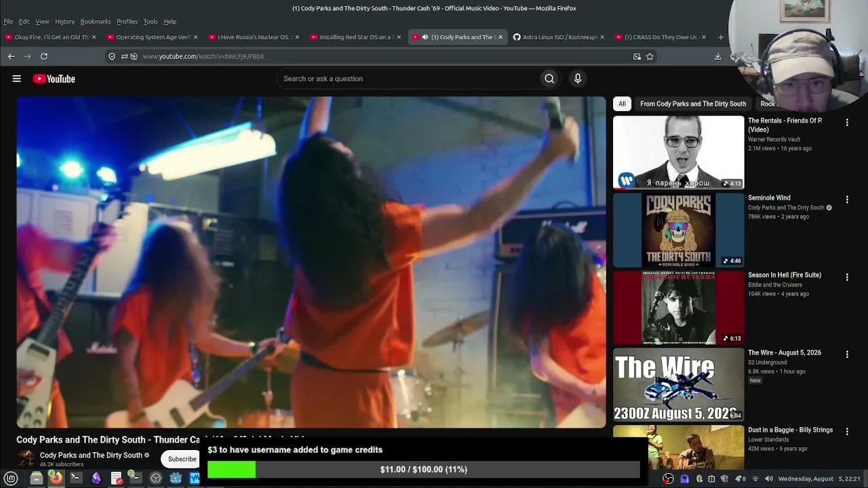The image size is (868, 488).
Task: Open Firefox downloads panel
Action: pyautogui.click(x=717, y=56)
